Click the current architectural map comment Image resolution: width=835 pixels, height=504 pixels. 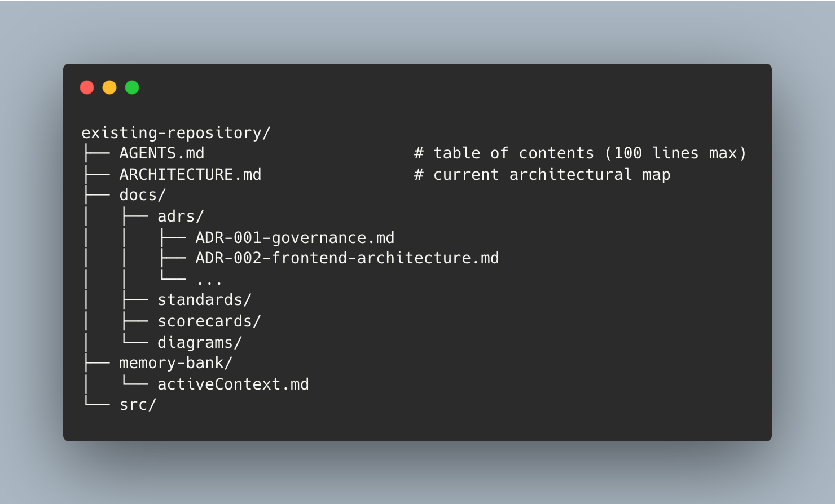(542, 175)
